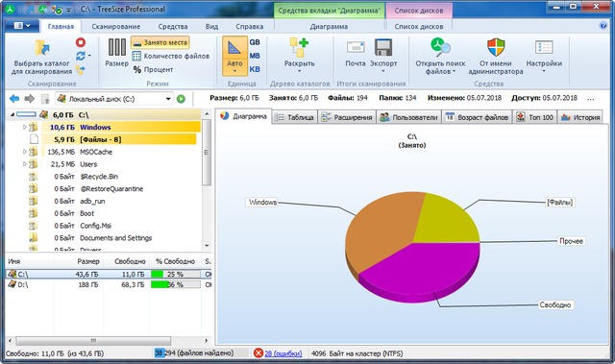The width and height of the screenshot is (615, 364).
Task: Collapse the C:\ root tree node
Action: click(12, 115)
